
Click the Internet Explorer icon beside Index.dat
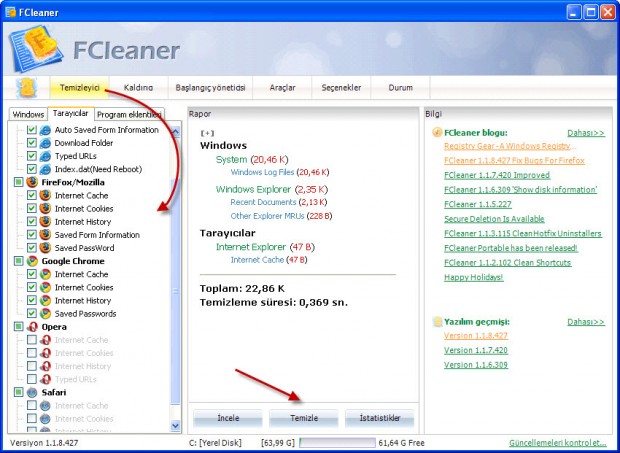pyautogui.click(x=45, y=169)
